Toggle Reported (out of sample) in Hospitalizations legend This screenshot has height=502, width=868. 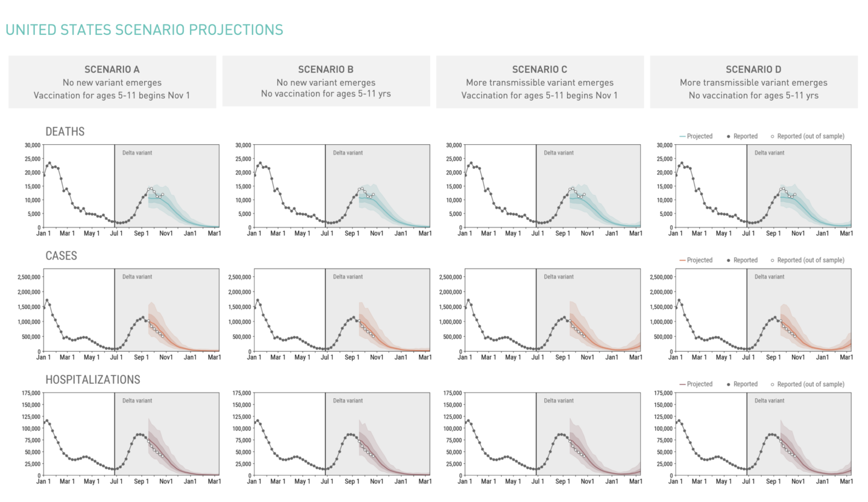808,384
